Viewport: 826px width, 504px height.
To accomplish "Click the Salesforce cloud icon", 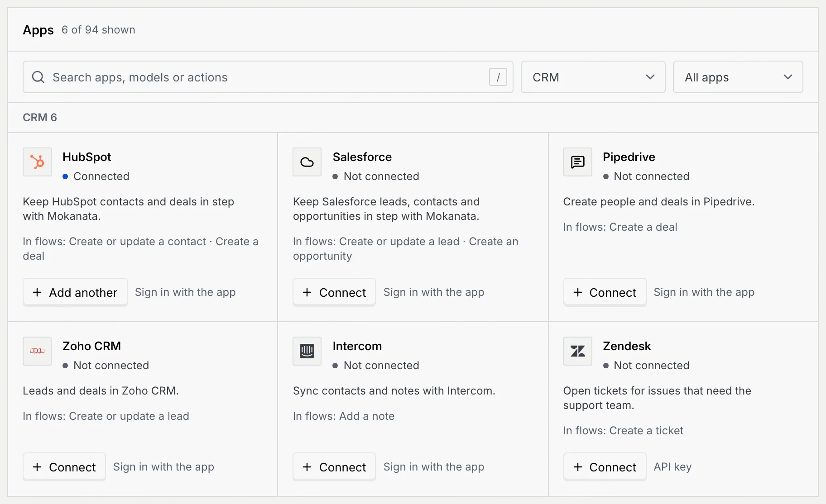I will click(307, 162).
